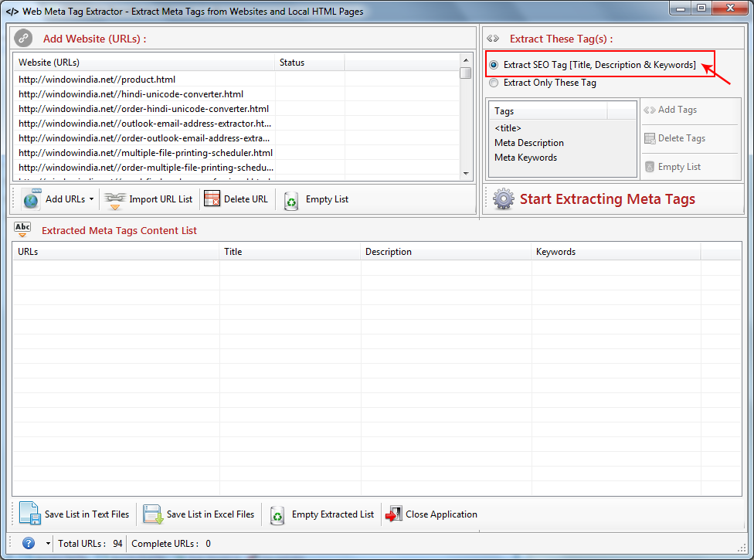
Task: Click Save List in Excel Files label
Action: [x=211, y=514]
